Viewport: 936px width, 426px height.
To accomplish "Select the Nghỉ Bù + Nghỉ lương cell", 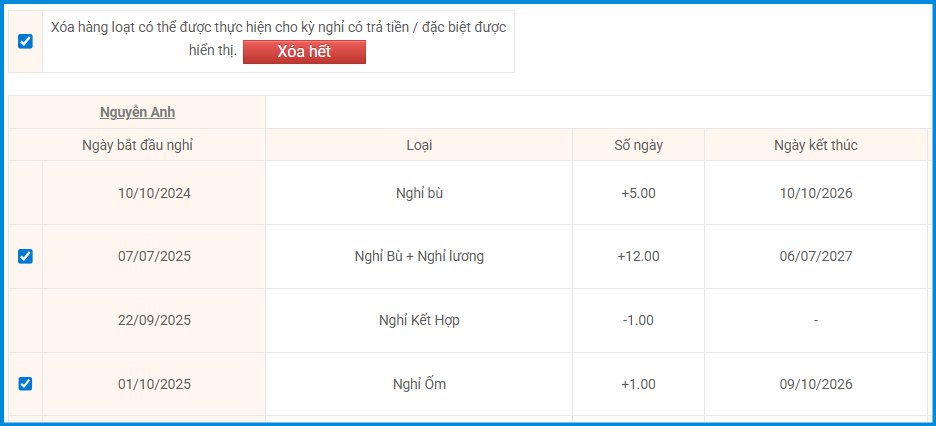I will pyautogui.click(x=419, y=256).
